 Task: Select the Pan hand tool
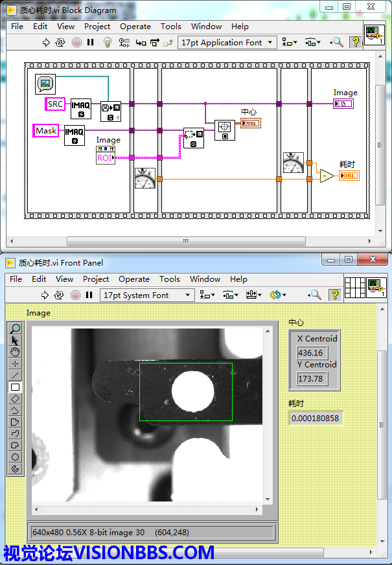click(x=16, y=352)
